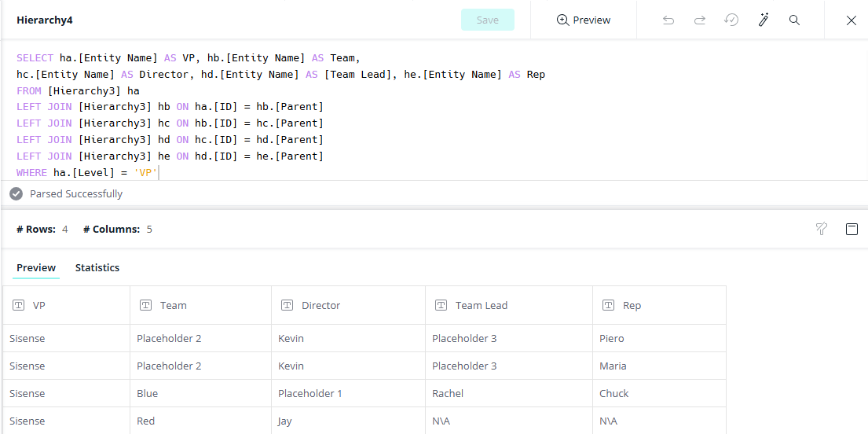Click the text type icon on Director column
The image size is (868, 434).
tap(288, 305)
